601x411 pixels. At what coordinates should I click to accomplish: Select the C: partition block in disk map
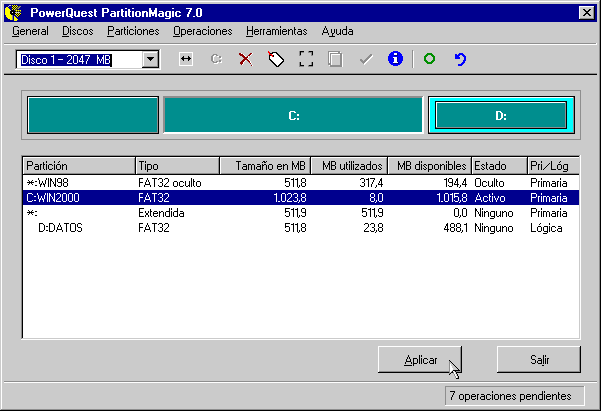pyautogui.click(x=294, y=115)
